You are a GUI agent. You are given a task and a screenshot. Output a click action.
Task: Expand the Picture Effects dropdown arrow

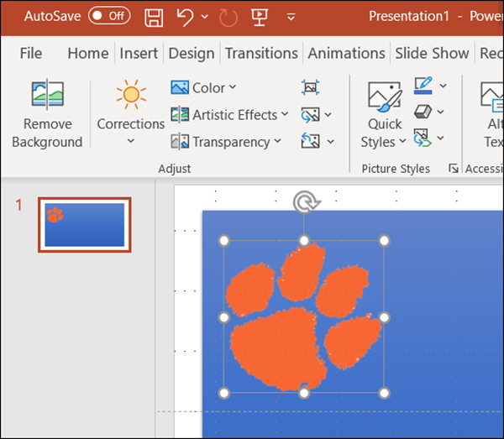(x=441, y=112)
